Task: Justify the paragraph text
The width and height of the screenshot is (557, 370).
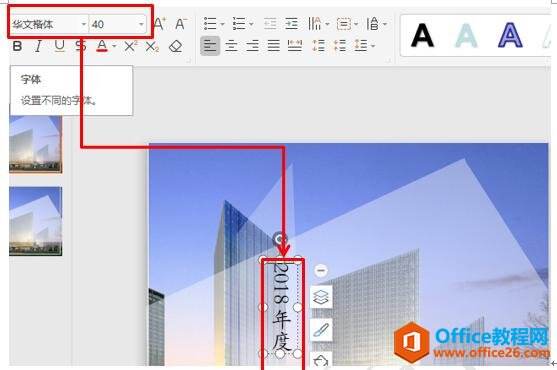Action: tap(274, 46)
